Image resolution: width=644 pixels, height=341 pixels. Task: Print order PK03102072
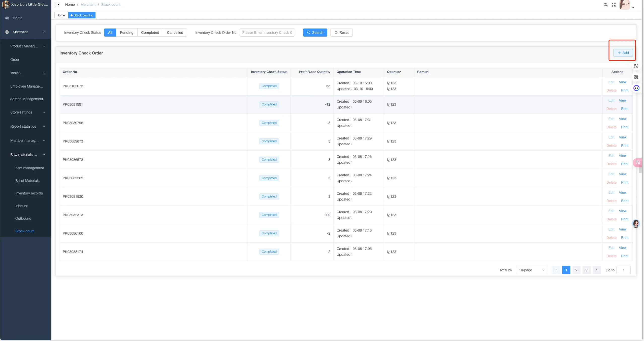coord(624,90)
